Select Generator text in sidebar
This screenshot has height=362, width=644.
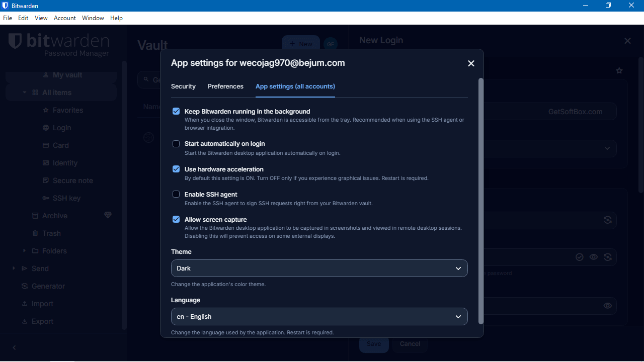coord(48,286)
